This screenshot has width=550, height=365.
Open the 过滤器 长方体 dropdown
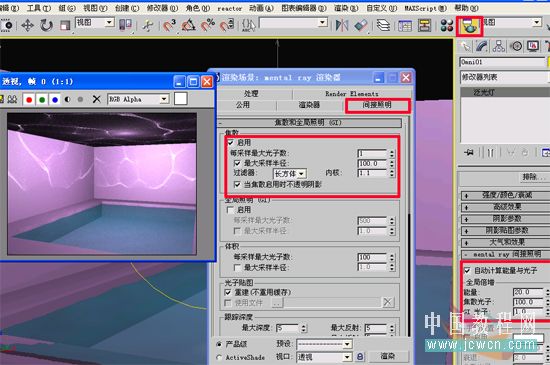(x=290, y=174)
